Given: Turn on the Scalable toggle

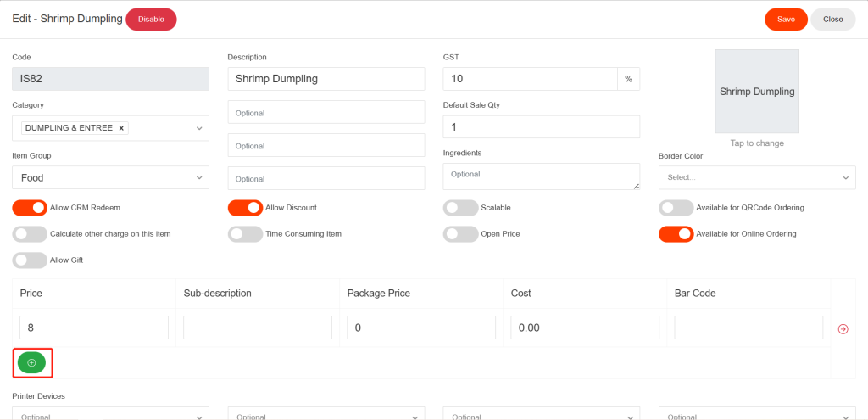Looking at the screenshot, I should point(460,208).
